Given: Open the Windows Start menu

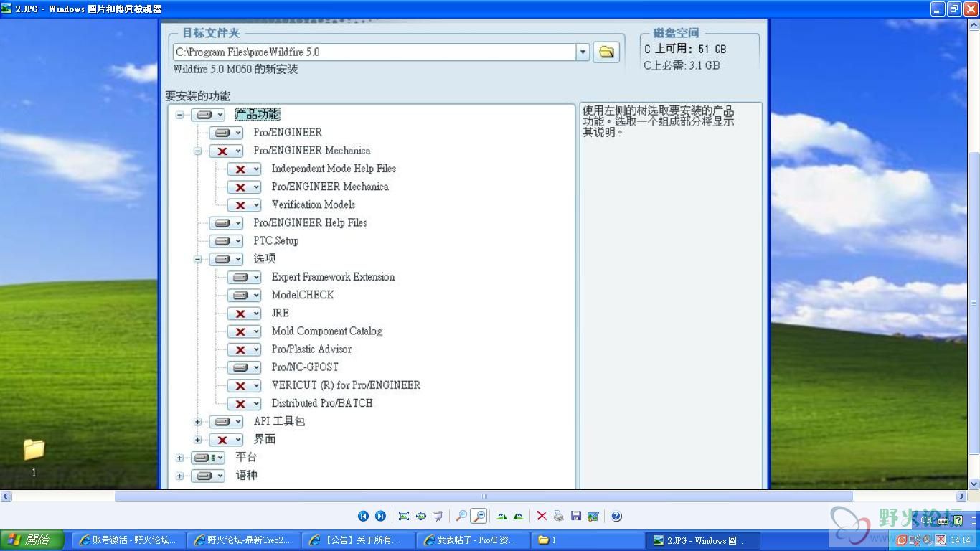Looking at the screenshot, I should (32, 540).
